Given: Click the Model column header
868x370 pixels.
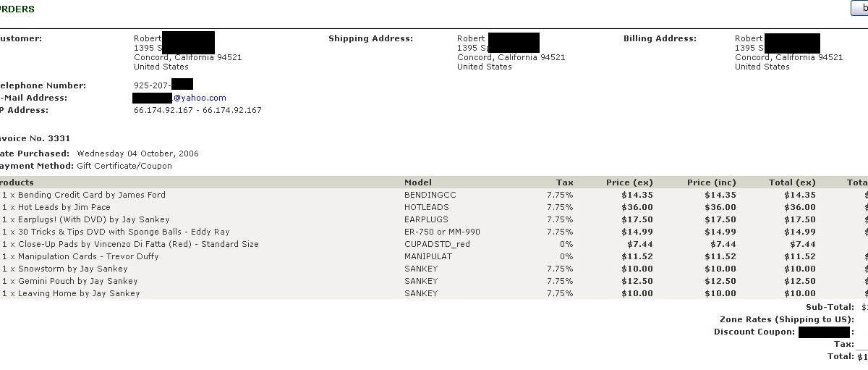Looking at the screenshot, I should coord(418,182).
